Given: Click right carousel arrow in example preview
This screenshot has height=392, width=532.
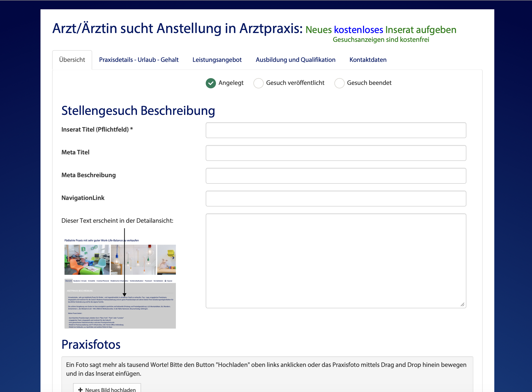Looking at the screenshot, I should pyautogui.click(x=173, y=258).
